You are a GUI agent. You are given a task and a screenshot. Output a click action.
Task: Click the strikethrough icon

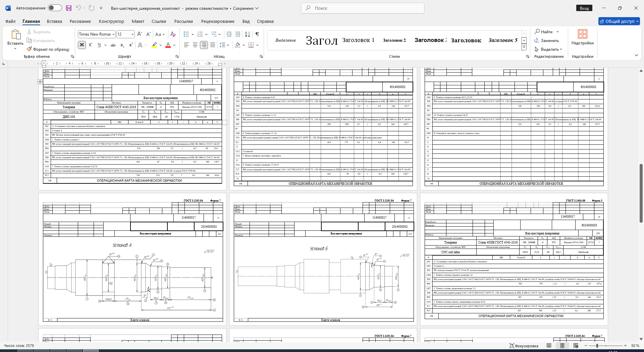click(113, 45)
